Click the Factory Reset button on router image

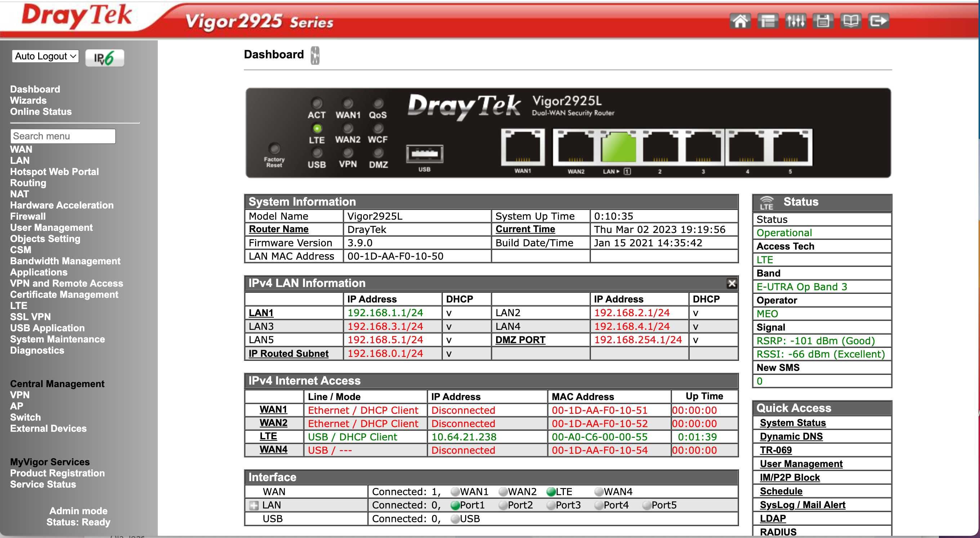point(274,148)
